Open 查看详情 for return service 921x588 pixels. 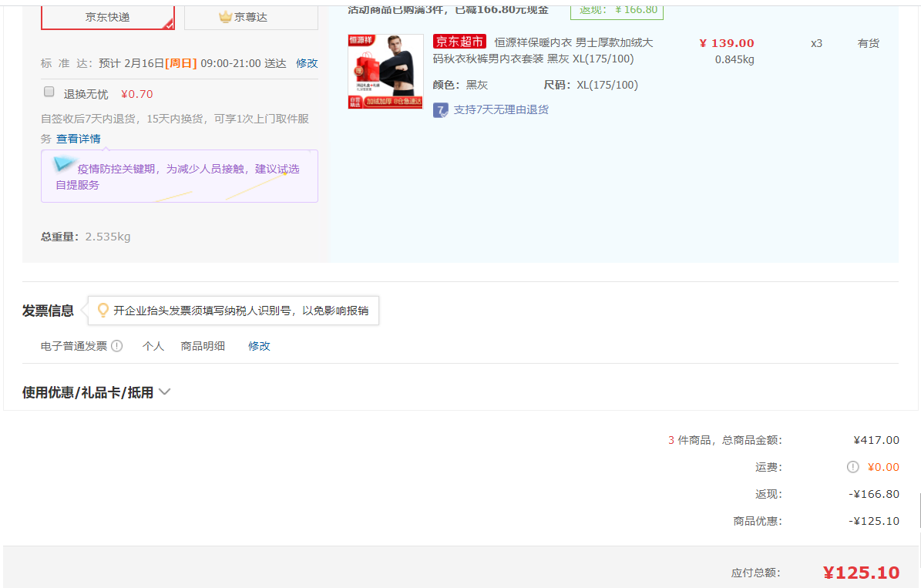(x=78, y=139)
